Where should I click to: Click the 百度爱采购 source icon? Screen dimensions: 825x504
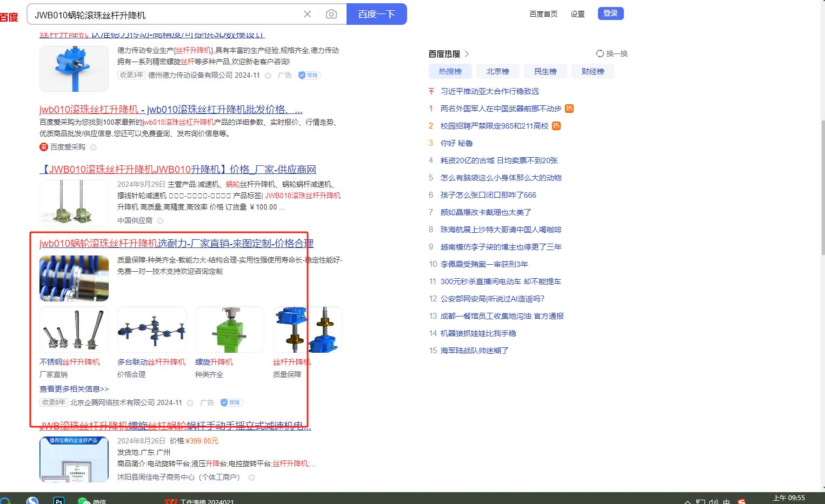44,147
